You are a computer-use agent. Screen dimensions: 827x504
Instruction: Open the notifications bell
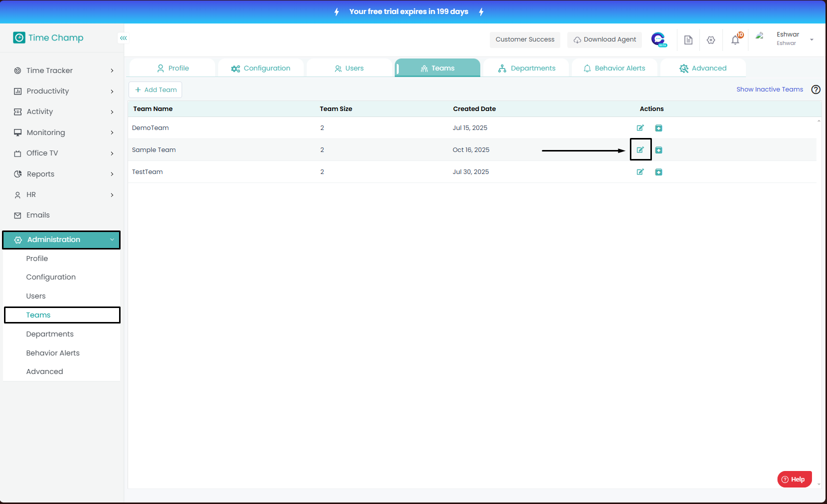coord(735,40)
